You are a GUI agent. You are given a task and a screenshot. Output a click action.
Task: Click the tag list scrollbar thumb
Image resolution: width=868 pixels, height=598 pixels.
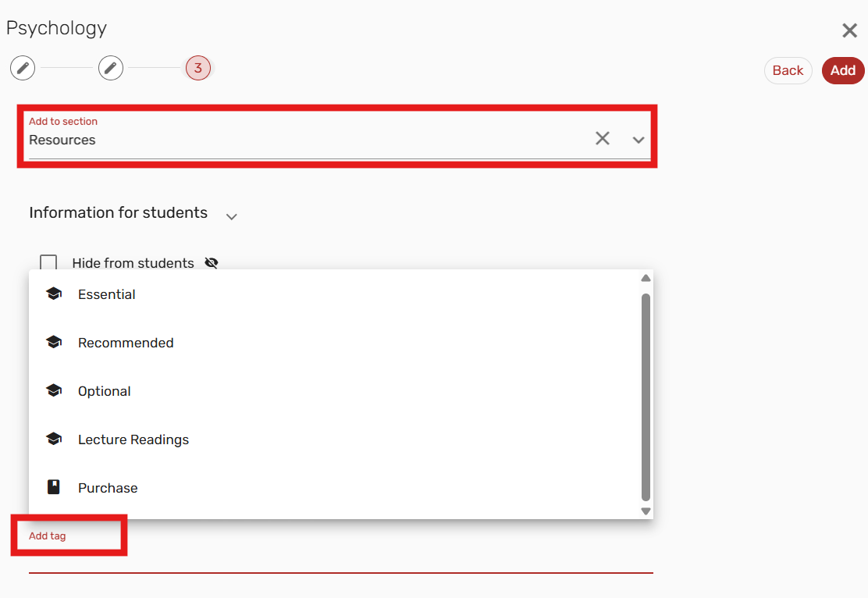[646, 397]
